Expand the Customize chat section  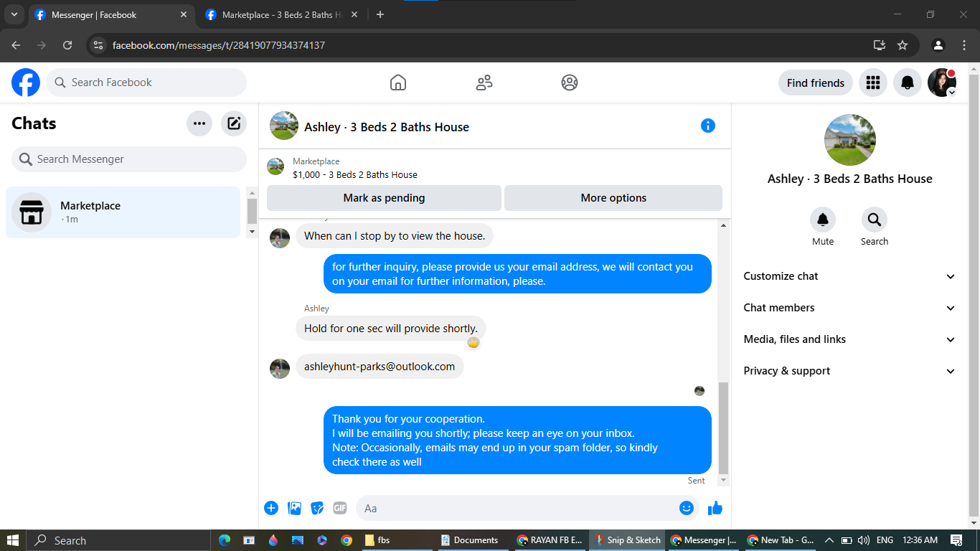849,276
